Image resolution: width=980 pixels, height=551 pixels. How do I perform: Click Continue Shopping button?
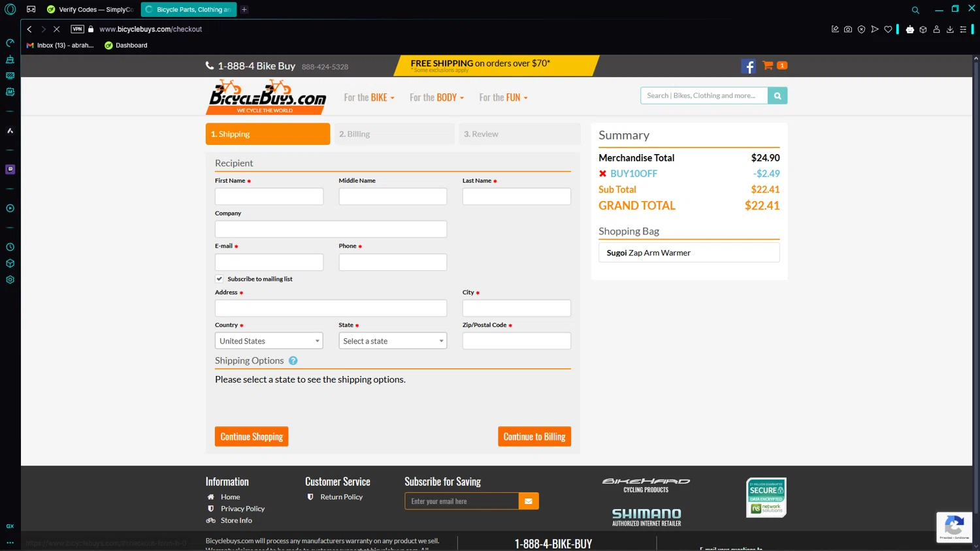pos(252,437)
